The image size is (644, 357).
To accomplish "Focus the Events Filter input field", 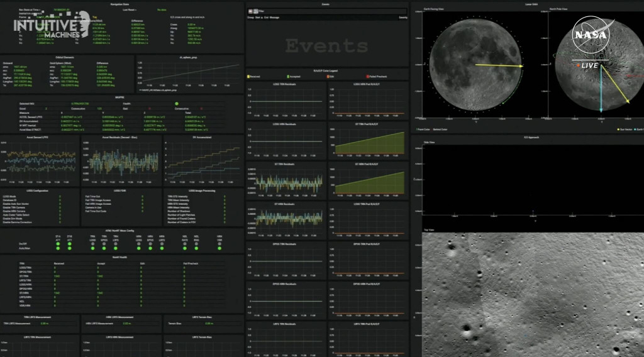I will [333, 11].
